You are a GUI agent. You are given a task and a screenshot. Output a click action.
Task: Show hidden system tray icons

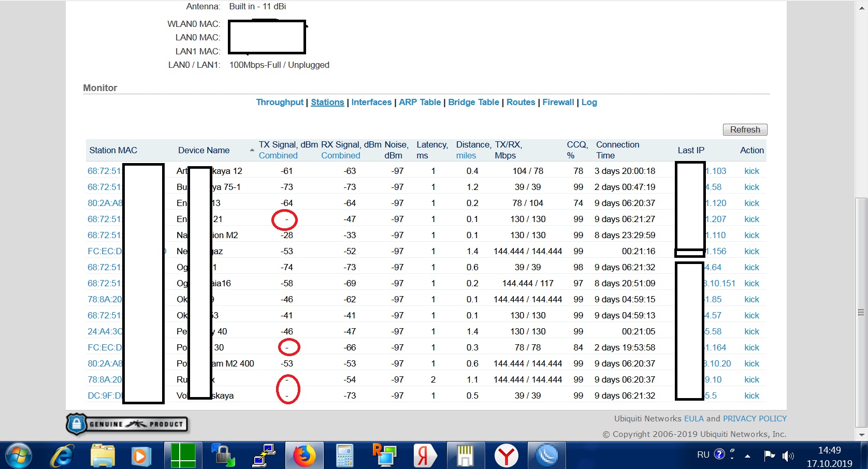pos(747,456)
